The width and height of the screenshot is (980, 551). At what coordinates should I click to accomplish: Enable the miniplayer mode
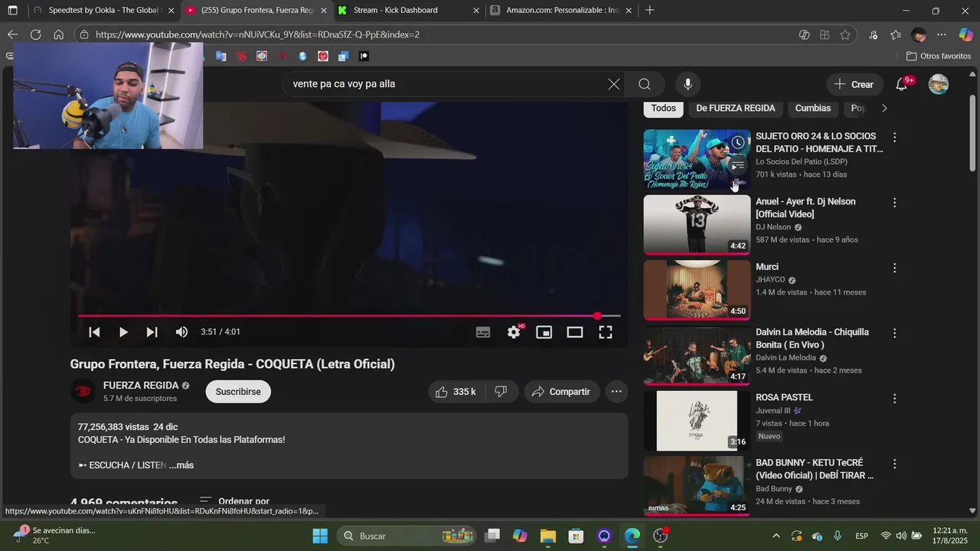pos(544,332)
